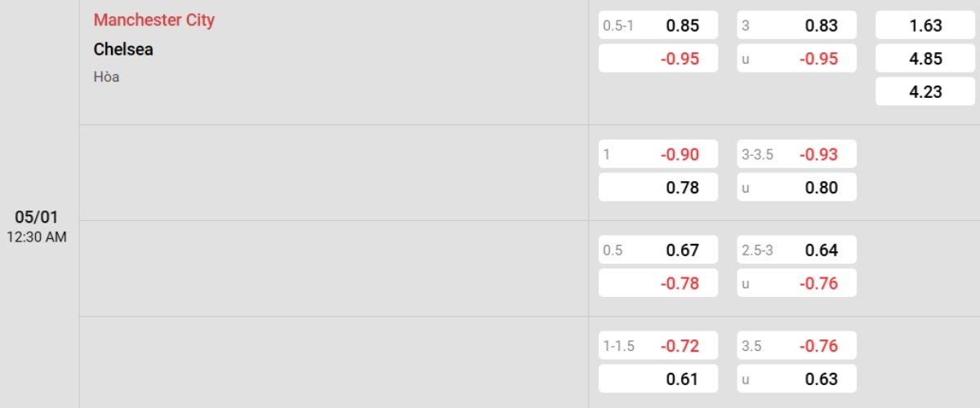Pick the under odds 0.63
Screen dimensions: 980x408
click(x=797, y=379)
